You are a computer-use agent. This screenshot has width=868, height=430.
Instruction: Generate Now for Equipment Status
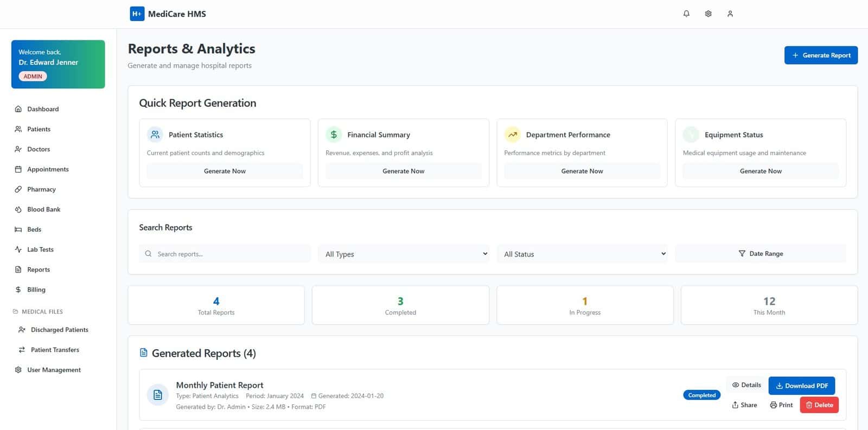[761, 171]
